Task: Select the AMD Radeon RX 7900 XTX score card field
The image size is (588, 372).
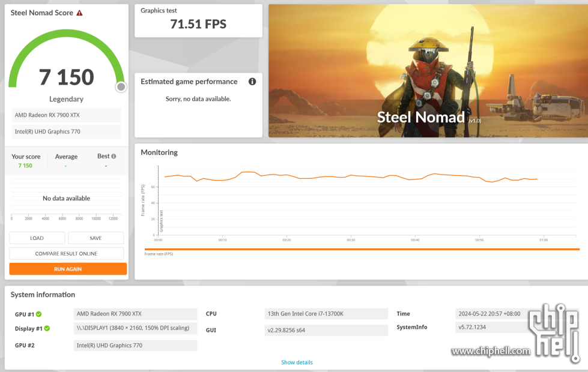Action: 67,115
